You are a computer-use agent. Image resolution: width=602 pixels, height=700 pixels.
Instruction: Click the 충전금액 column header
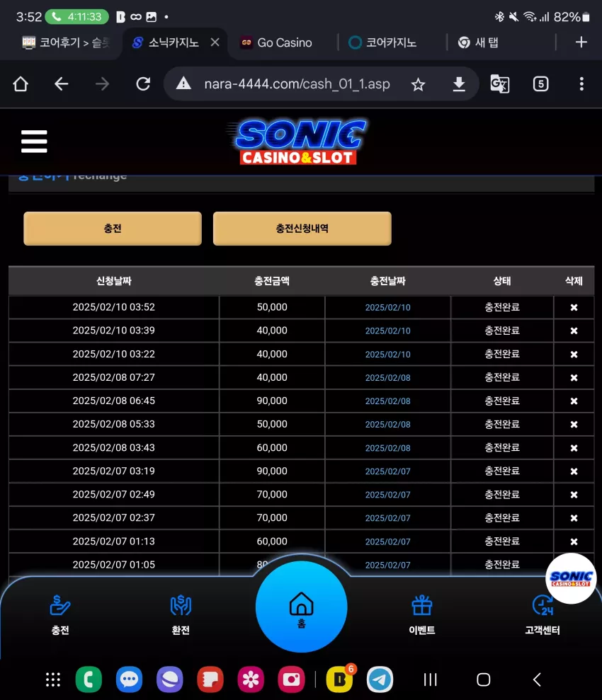(x=272, y=281)
